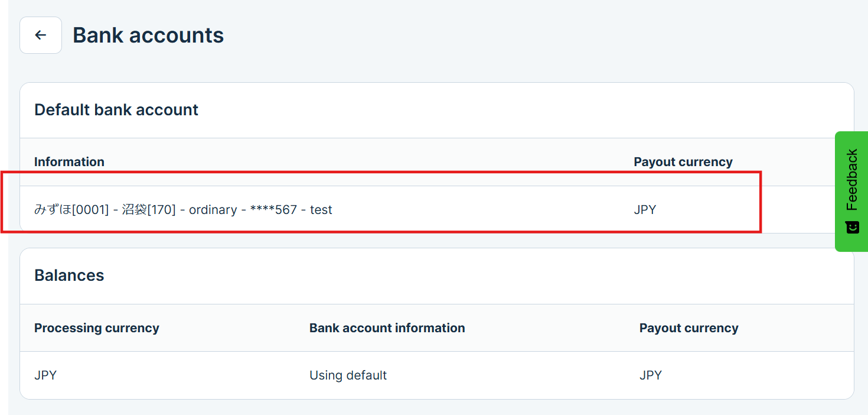Click the "Bank accounts" page title
Image resolution: width=868 pixels, height=415 pixels.
coord(148,35)
